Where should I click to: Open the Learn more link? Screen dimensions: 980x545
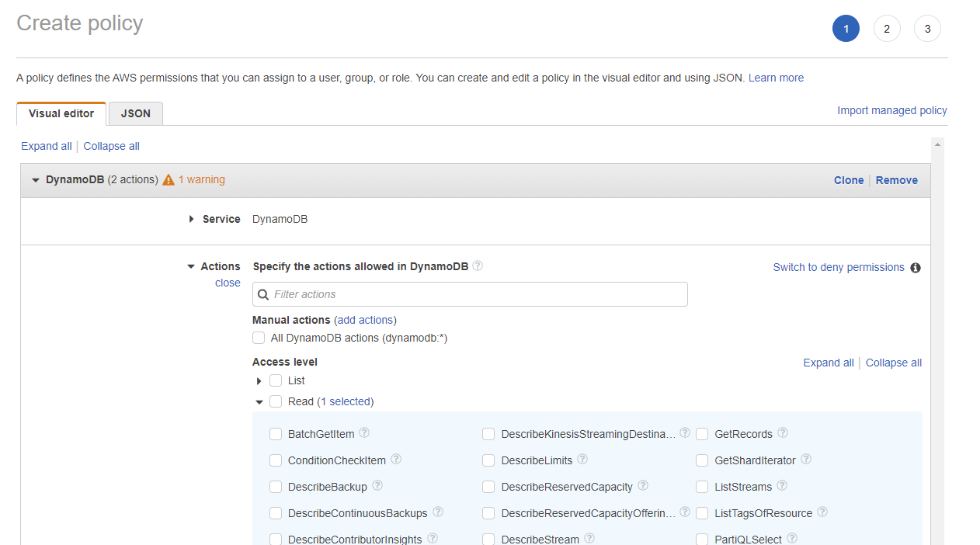(x=776, y=78)
